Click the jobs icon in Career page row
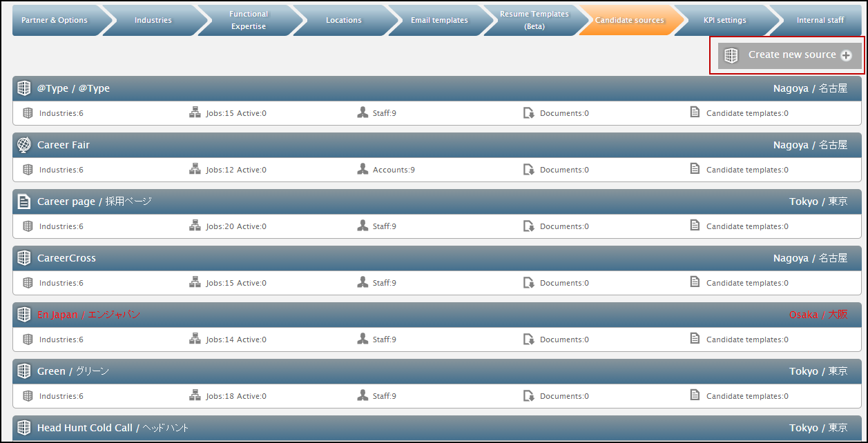The image size is (868, 443). click(x=195, y=226)
